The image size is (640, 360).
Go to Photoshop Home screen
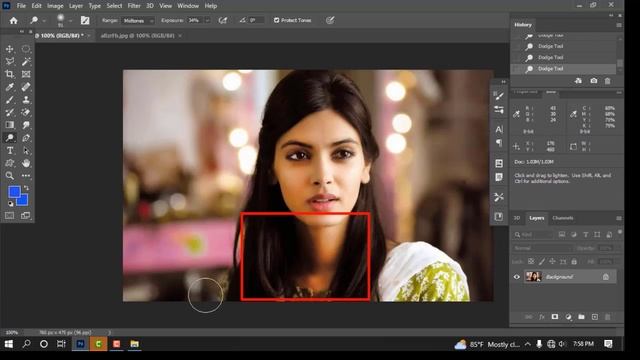tap(13, 20)
